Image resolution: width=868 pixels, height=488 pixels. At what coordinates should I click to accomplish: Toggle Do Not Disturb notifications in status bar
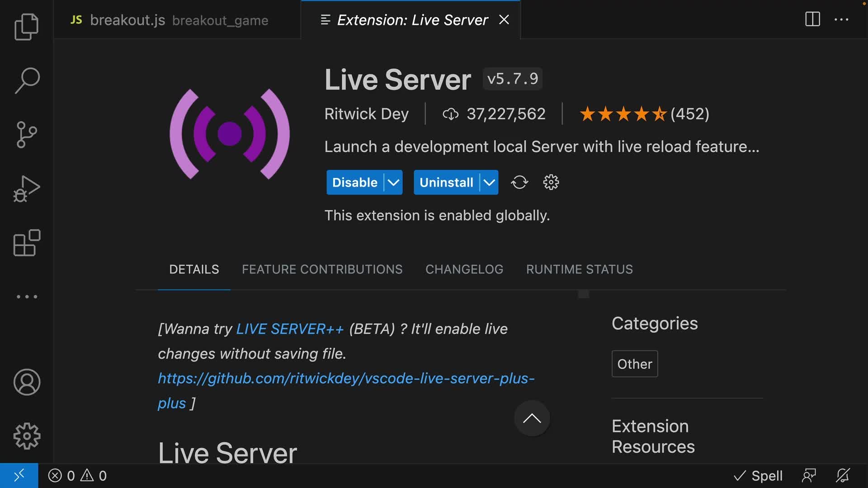(844, 475)
